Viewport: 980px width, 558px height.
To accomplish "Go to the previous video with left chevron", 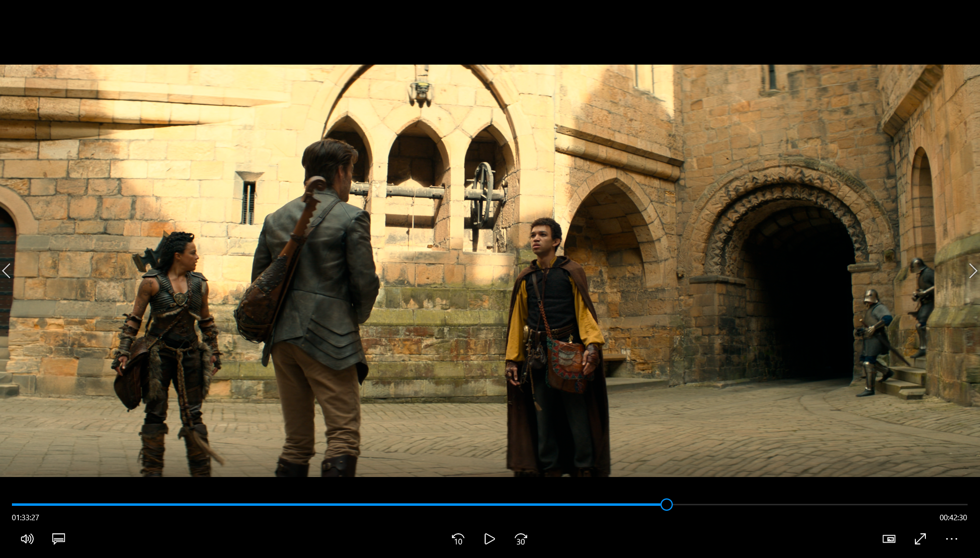I will pyautogui.click(x=6, y=271).
